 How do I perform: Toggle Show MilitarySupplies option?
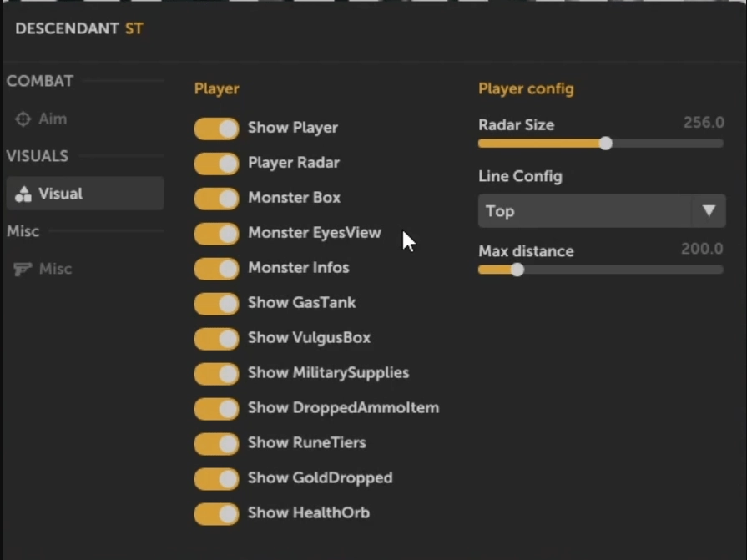[216, 374]
